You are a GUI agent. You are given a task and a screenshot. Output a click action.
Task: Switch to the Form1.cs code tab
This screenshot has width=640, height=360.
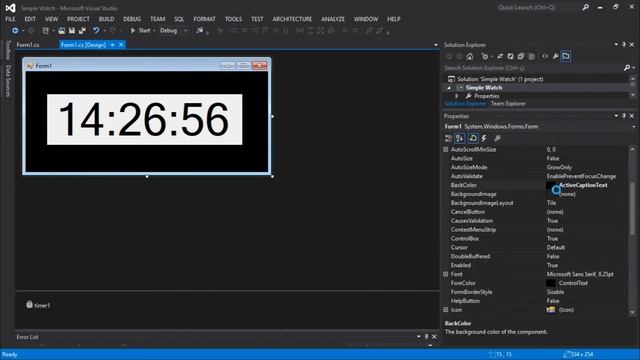[x=28, y=45]
